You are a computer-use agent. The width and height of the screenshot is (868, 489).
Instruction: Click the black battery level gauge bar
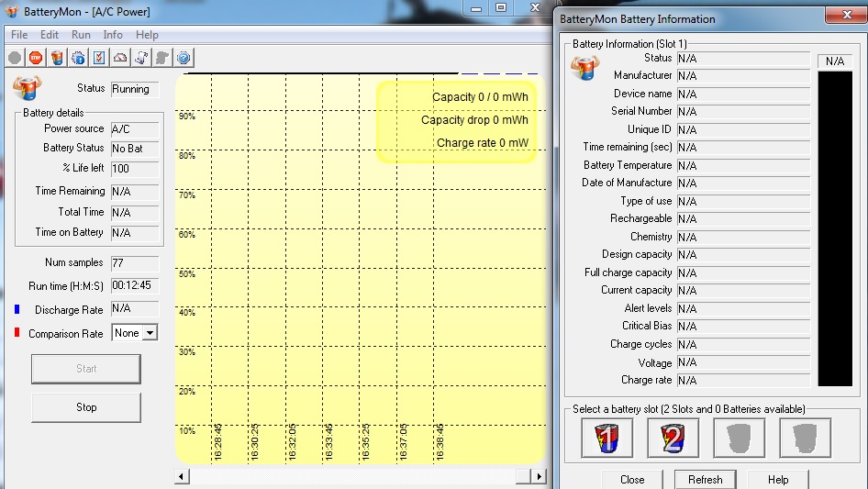click(835, 228)
